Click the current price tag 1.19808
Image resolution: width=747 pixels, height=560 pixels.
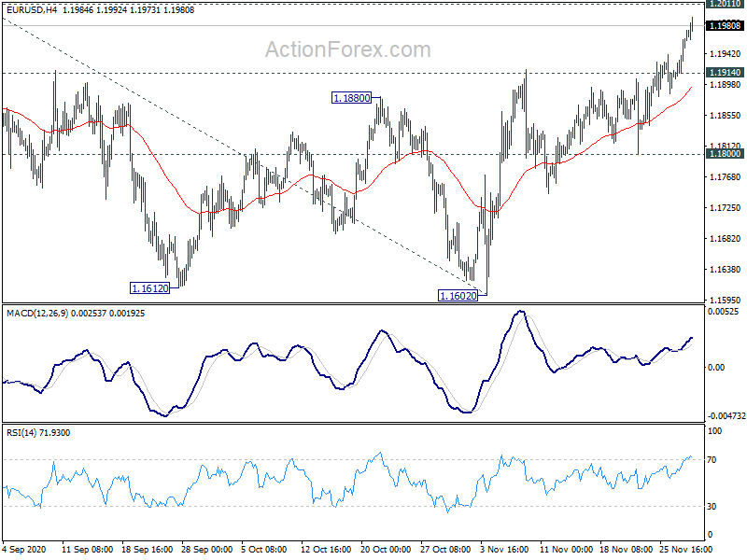[x=725, y=26]
